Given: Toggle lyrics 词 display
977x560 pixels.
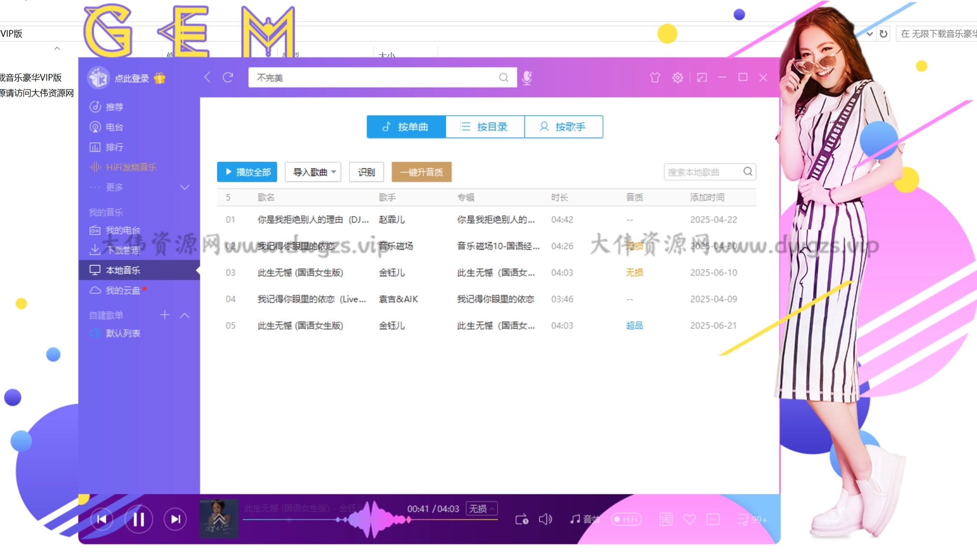Looking at the screenshot, I should click(x=666, y=519).
